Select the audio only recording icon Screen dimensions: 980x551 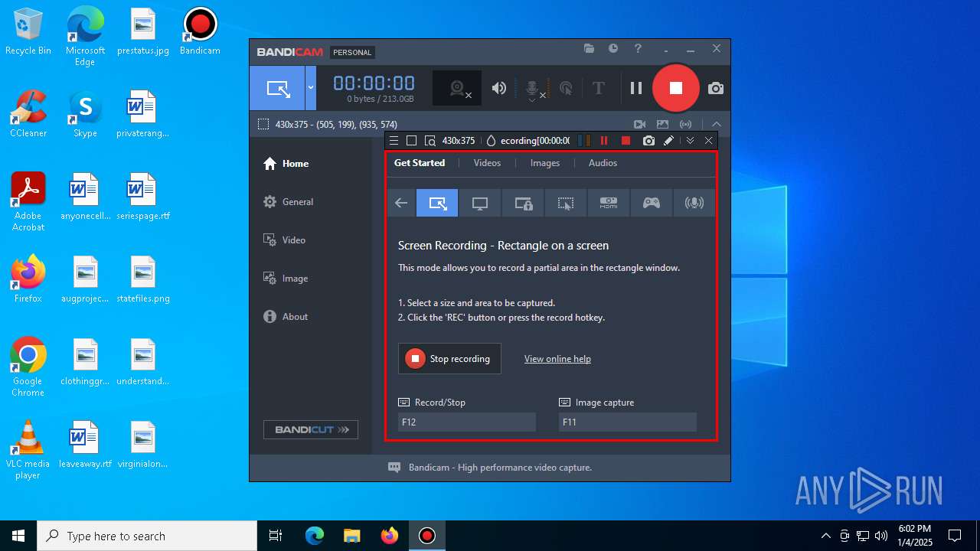[694, 203]
